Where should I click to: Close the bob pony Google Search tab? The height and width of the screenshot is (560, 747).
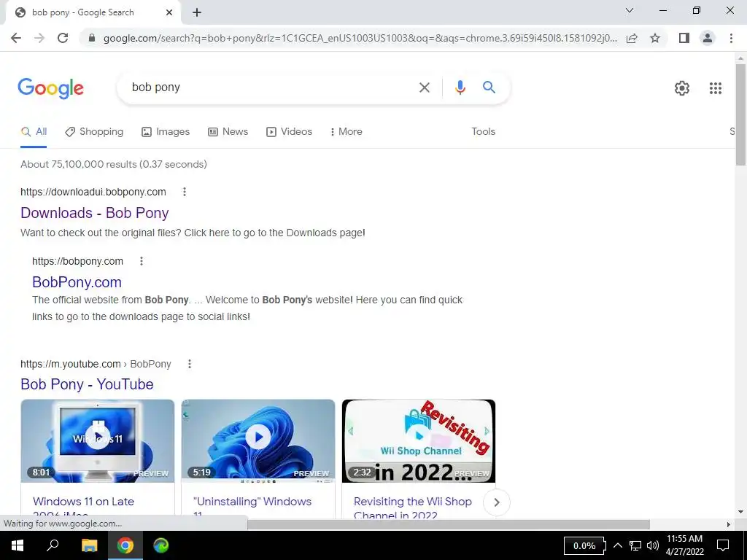[169, 12]
